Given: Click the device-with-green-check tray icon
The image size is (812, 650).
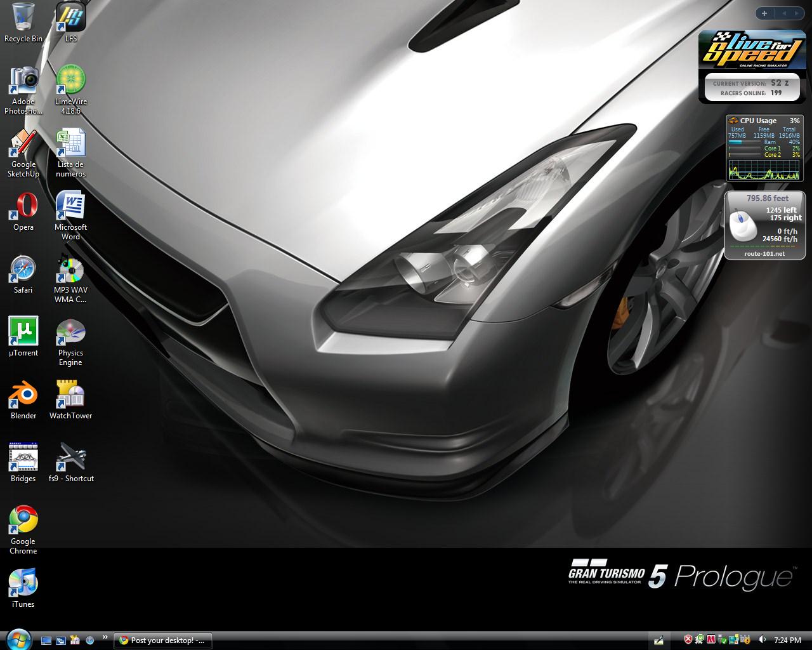Looking at the screenshot, I should point(723,640).
